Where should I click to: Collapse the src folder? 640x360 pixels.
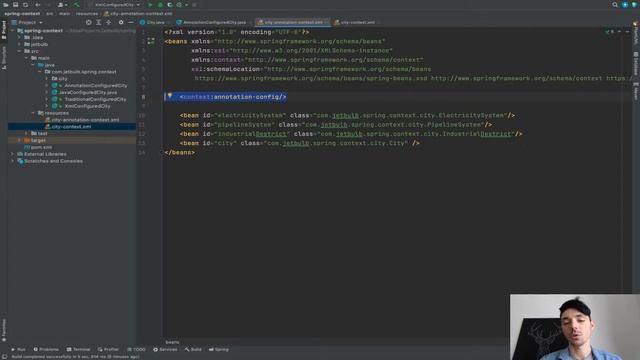pos(19,51)
